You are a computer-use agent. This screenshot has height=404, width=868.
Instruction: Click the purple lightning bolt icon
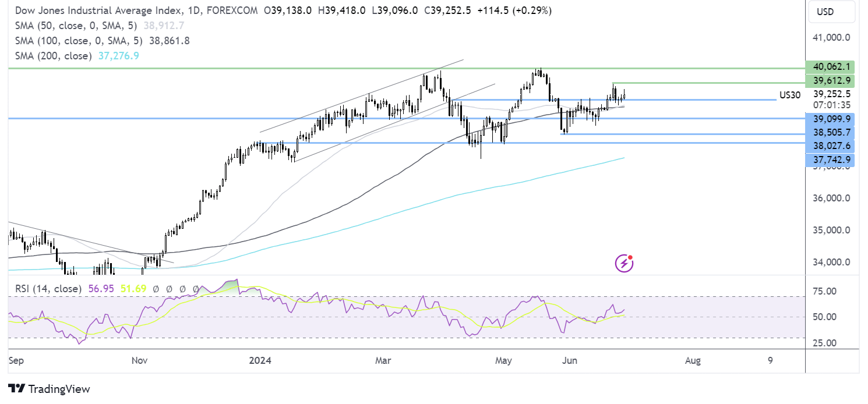[624, 263]
